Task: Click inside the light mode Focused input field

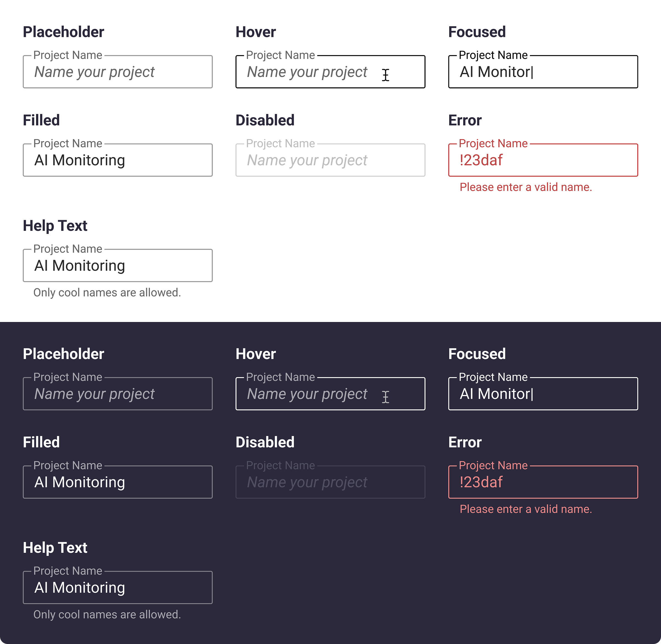Action: [542, 72]
